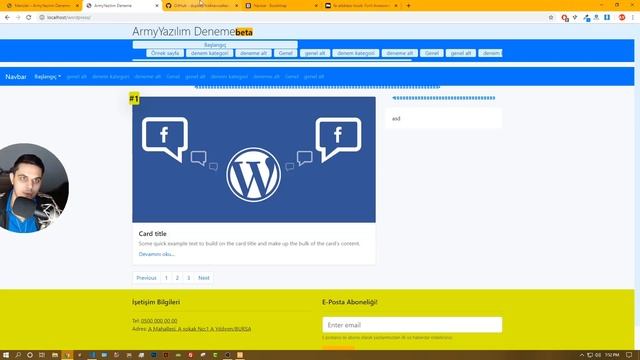Screen dimensions: 640x360
Task: Open the Chrome three-dot menu
Action: [633, 18]
